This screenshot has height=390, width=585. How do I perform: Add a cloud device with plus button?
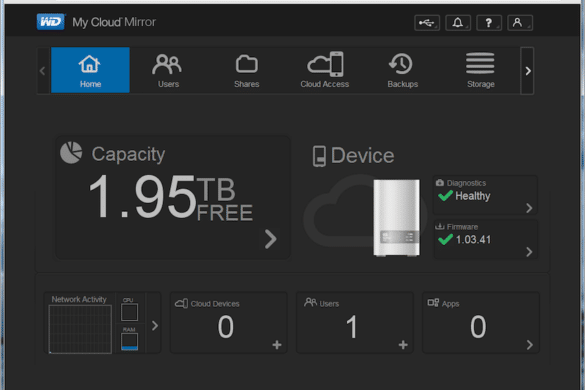coord(277,345)
